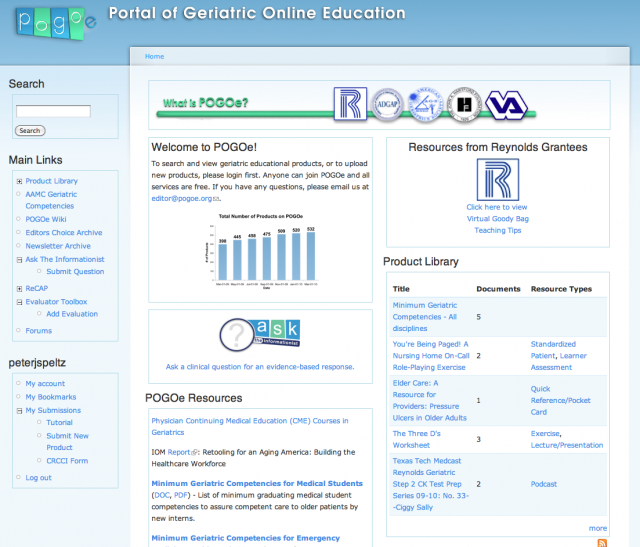This screenshot has height=547, width=640.
Task: Expand the Product Library tree item
Action: click(19, 181)
